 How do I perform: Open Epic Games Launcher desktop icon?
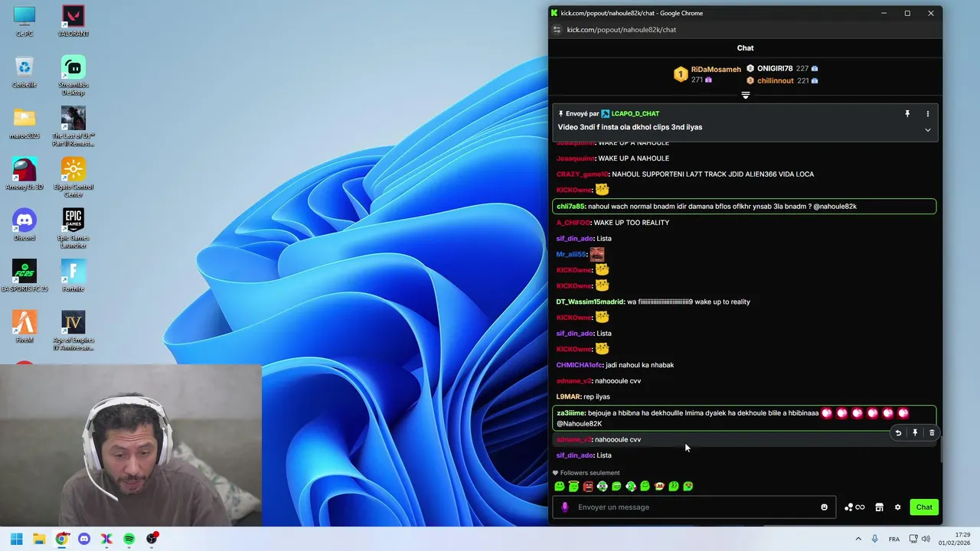click(x=73, y=229)
